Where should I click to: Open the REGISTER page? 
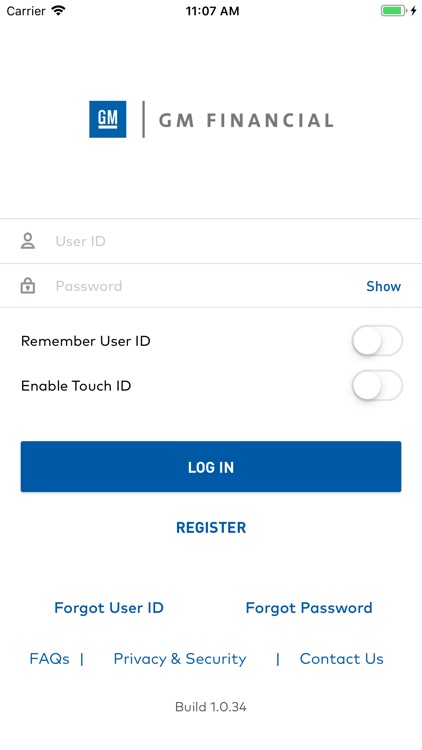(x=211, y=527)
